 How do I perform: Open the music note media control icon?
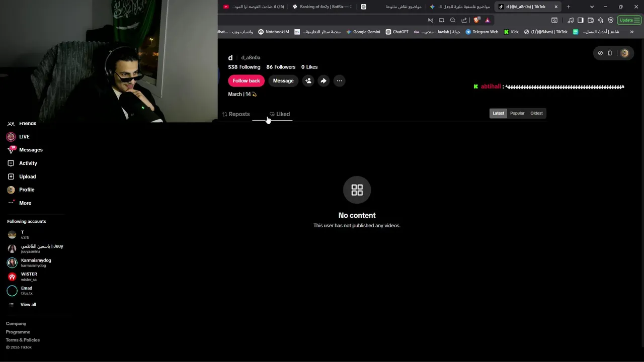[x=571, y=20]
